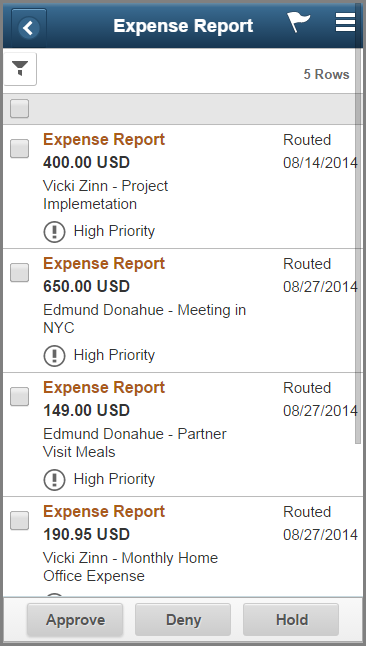The height and width of the screenshot is (646, 366).
Task: Select checkbox for 190.95 USD report
Action: coord(19,521)
